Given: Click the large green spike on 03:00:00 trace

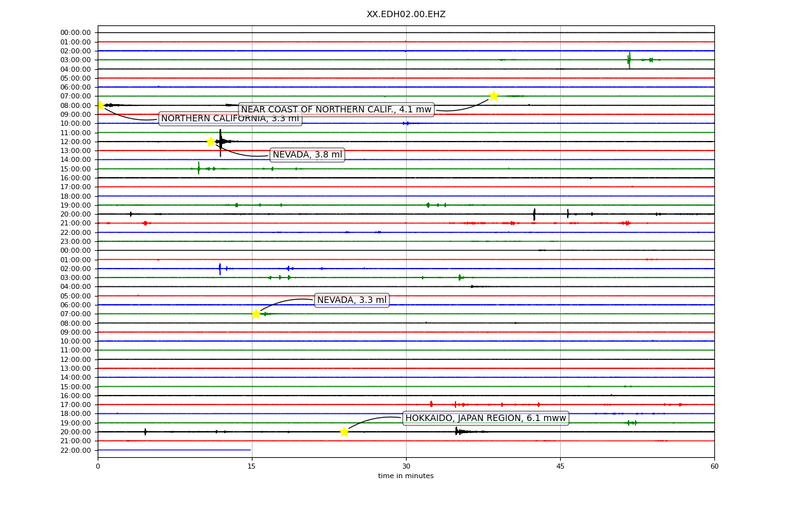Looking at the screenshot, I should coord(629,60).
